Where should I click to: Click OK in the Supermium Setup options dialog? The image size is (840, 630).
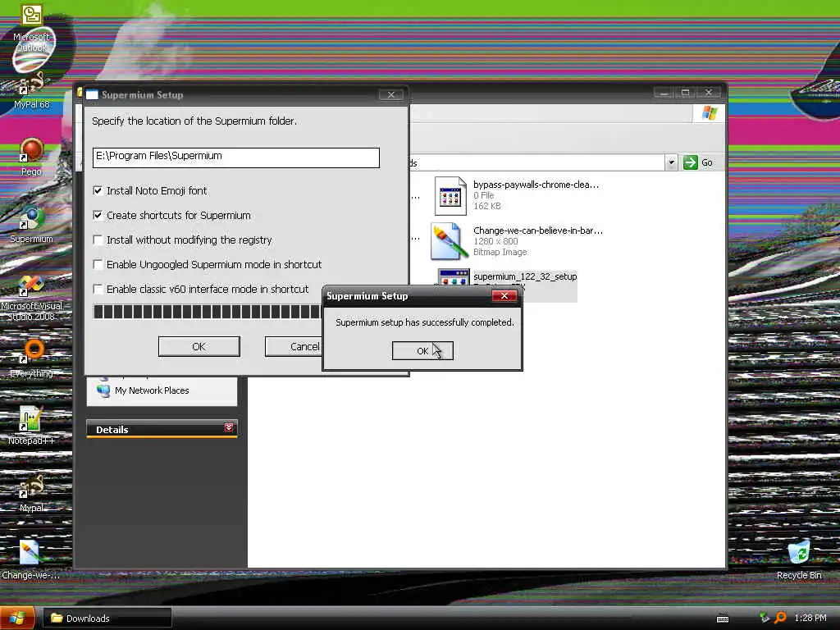click(199, 347)
